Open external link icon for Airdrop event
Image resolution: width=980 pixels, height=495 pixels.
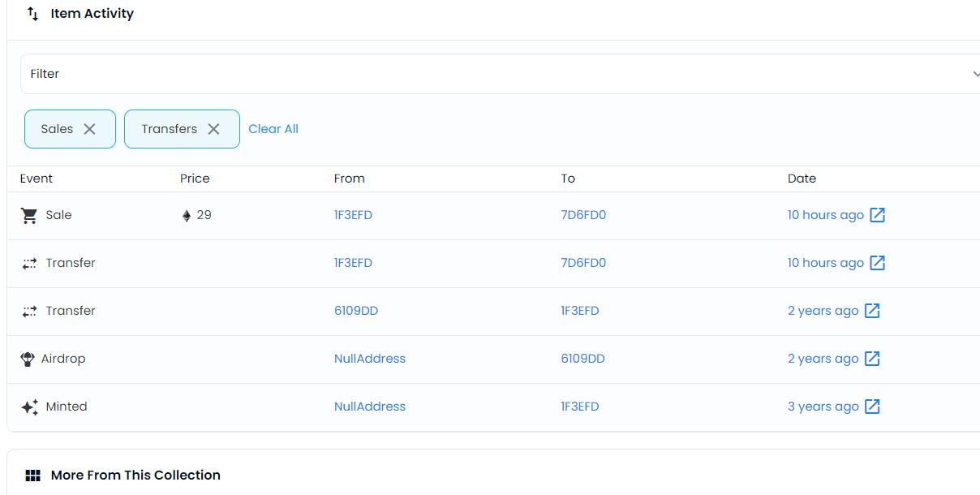point(872,359)
